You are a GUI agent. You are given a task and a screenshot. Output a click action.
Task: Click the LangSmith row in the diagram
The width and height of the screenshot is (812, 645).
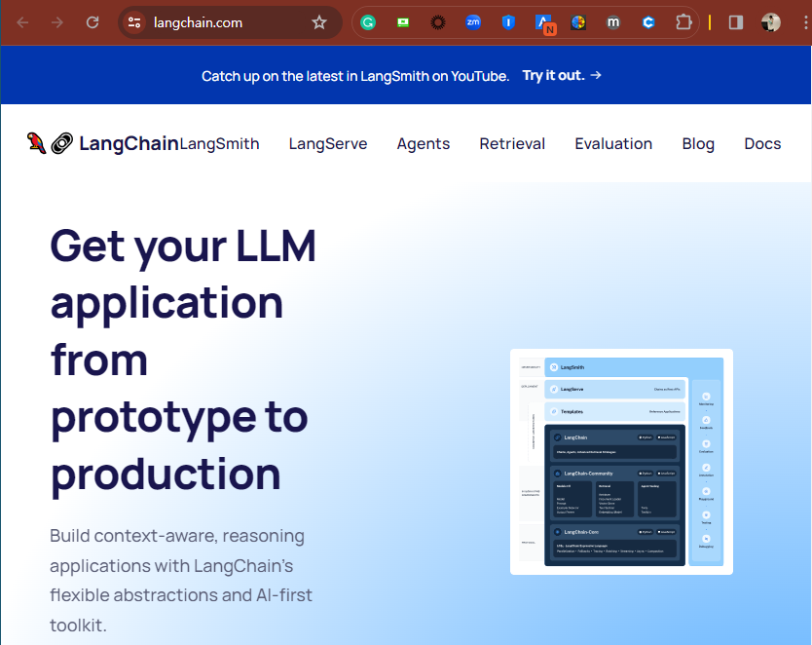[633, 367]
